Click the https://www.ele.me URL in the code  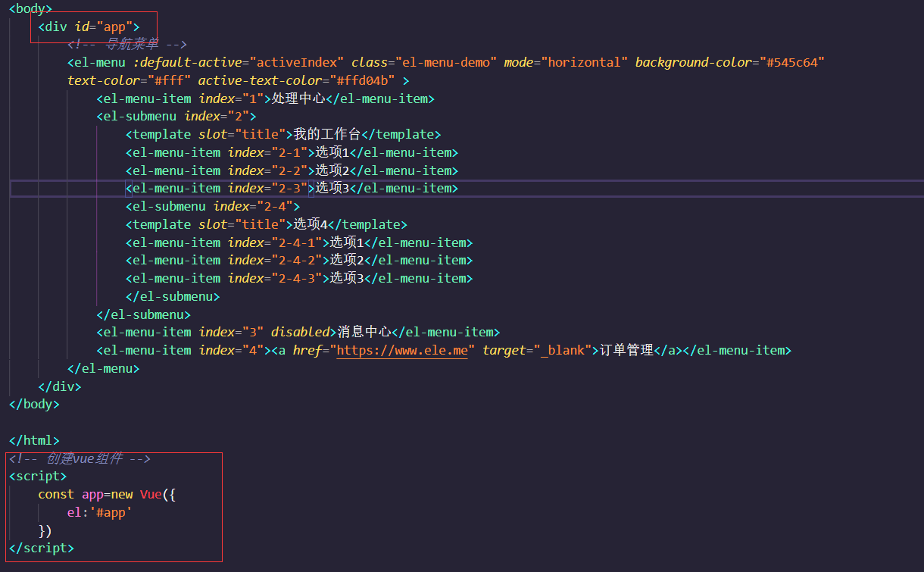[402, 350]
